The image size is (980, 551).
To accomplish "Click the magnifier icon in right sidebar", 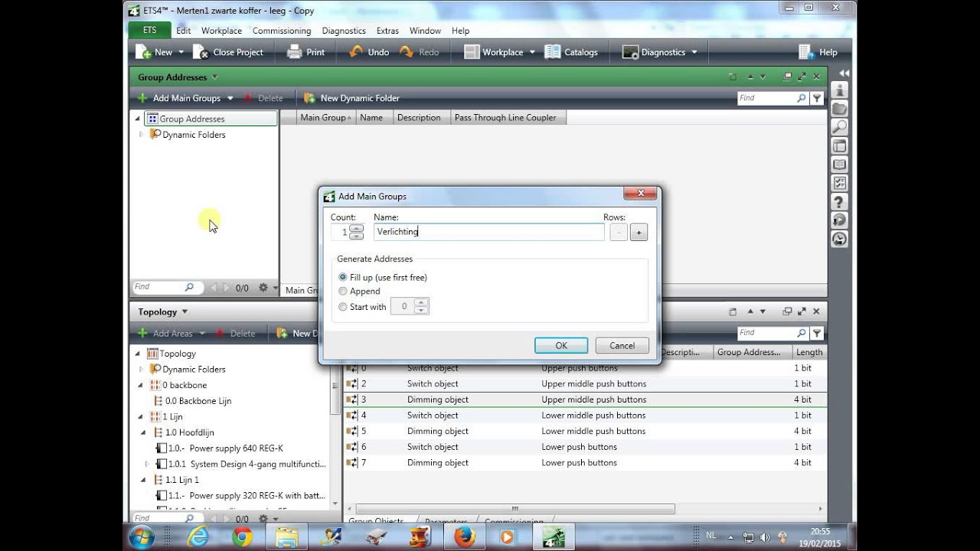I will coord(840,127).
